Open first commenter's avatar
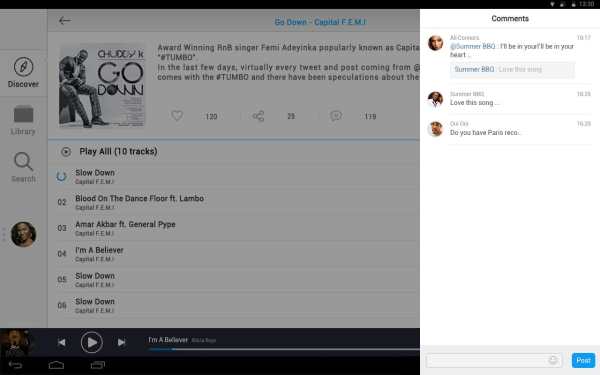600x375 pixels. click(x=435, y=43)
